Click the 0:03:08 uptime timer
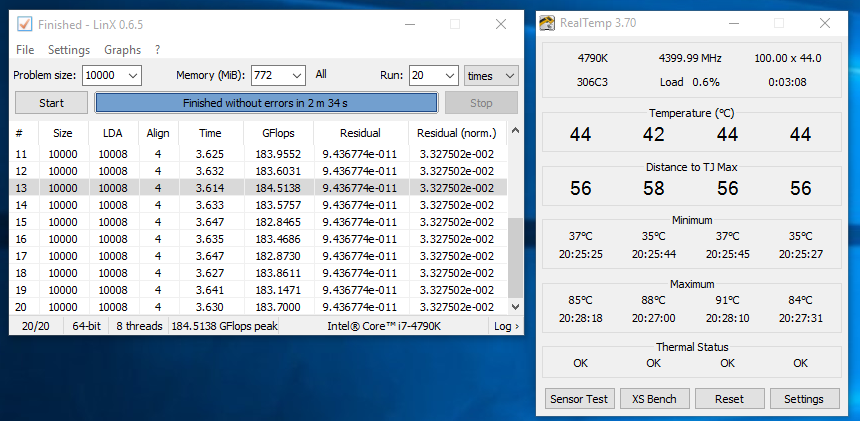 click(x=787, y=82)
